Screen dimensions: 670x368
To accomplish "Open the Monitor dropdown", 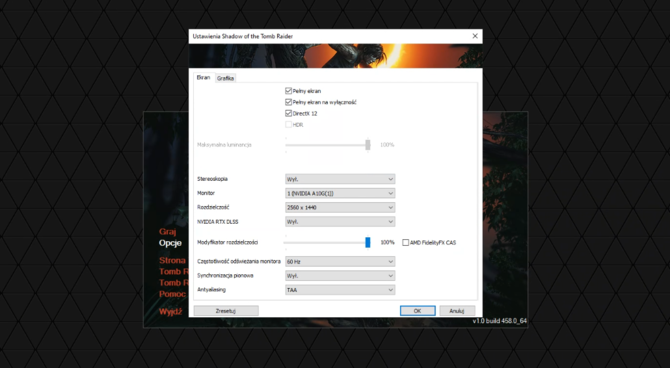I will (x=340, y=193).
